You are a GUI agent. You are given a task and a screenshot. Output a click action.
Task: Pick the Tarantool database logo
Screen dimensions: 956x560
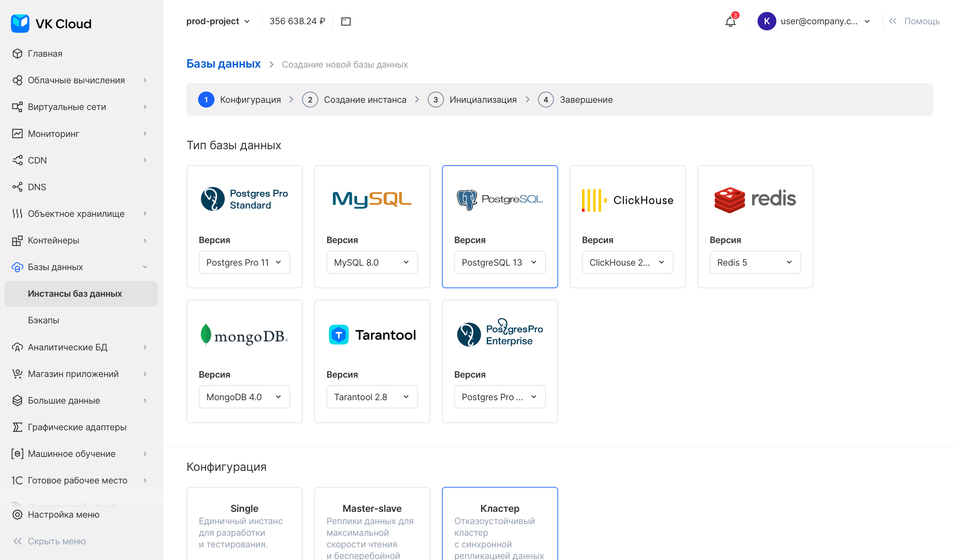[372, 335]
